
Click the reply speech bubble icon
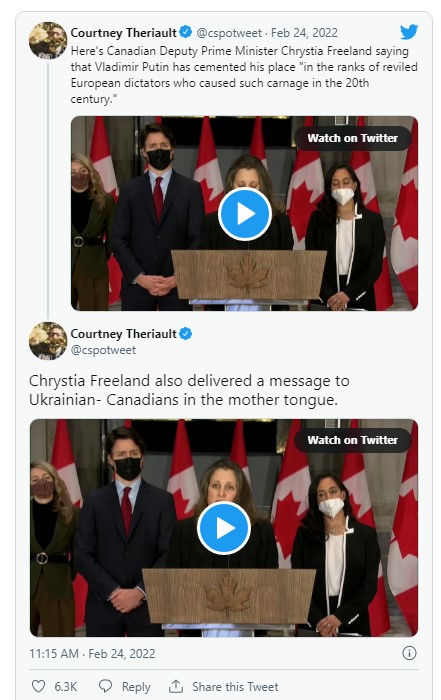click(105, 686)
